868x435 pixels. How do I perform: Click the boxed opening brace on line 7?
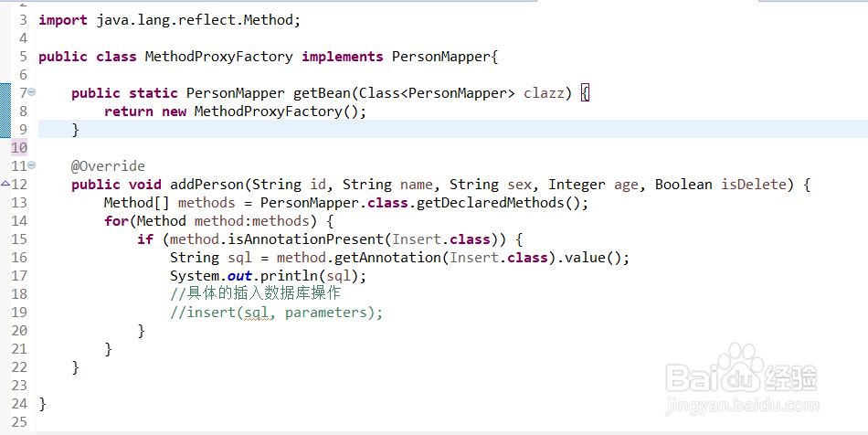(585, 93)
